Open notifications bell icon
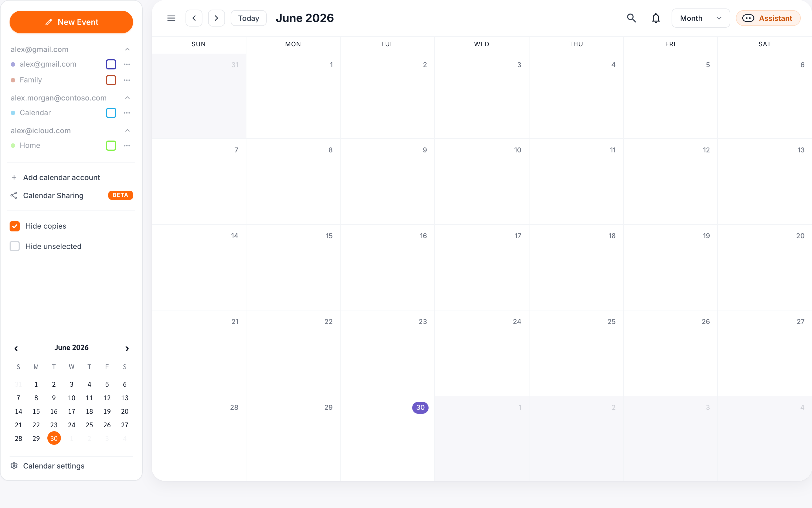The height and width of the screenshot is (508, 812). pyautogui.click(x=656, y=18)
